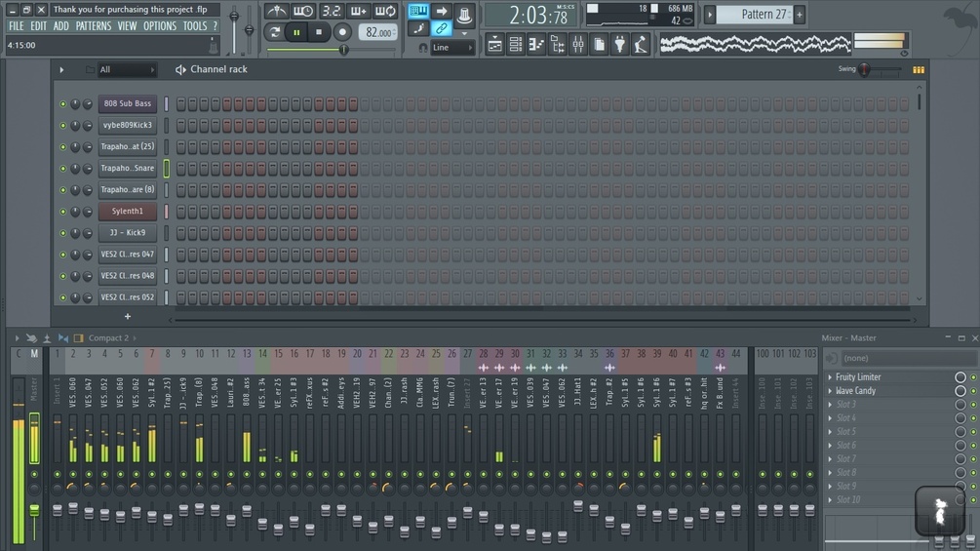Viewport: 980px width, 551px height.
Task: Open the EDIT menu
Action: point(39,26)
